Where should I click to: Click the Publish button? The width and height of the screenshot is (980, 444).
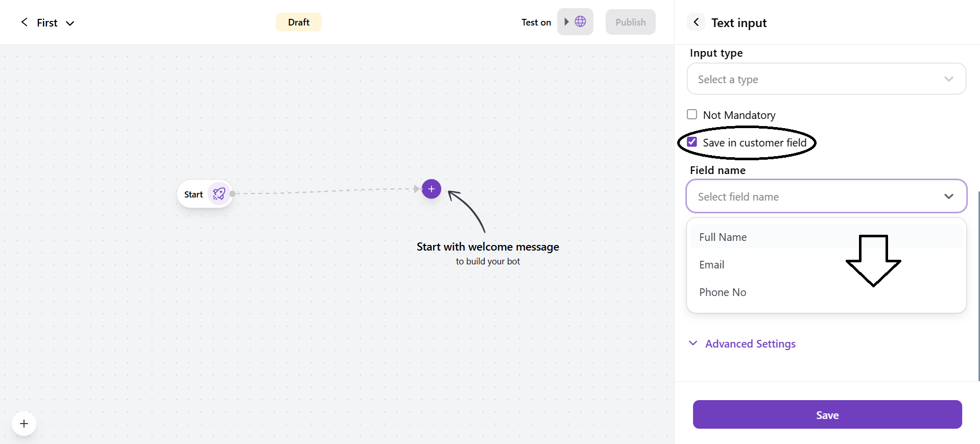click(630, 22)
